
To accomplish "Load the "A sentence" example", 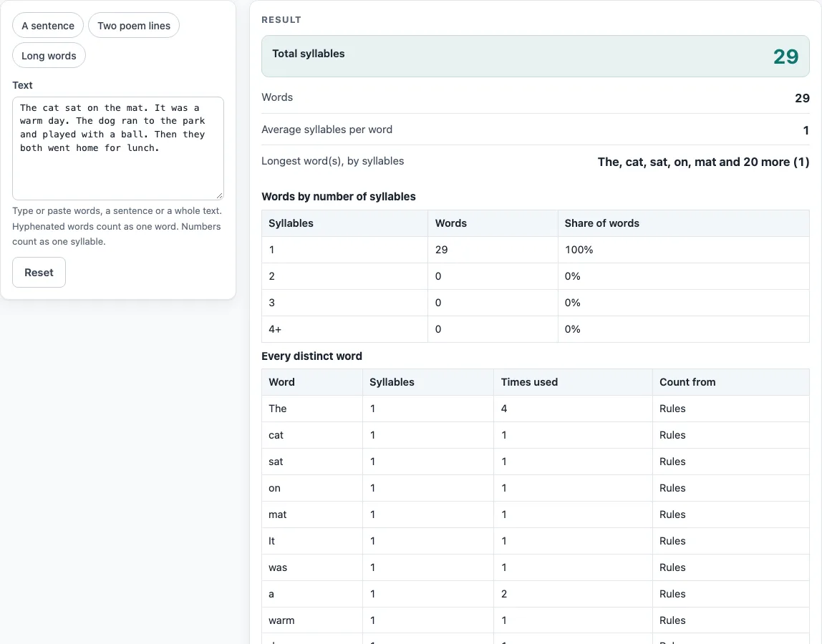I will [x=48, y=26].
